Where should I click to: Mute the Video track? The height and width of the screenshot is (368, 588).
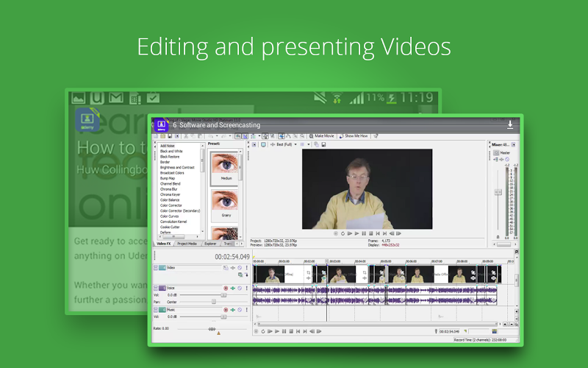coord(239,268)
